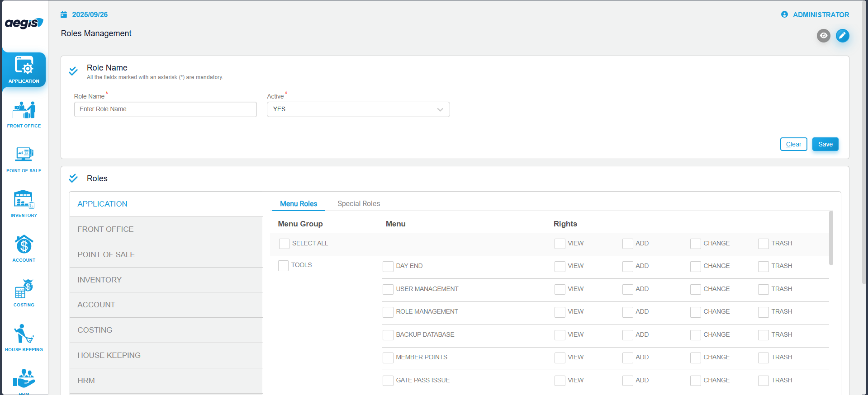Image resolution: width=868 pixels, height=395 pixels.
Task: Focus the Enter Role Name field
Action: point(165,109)
